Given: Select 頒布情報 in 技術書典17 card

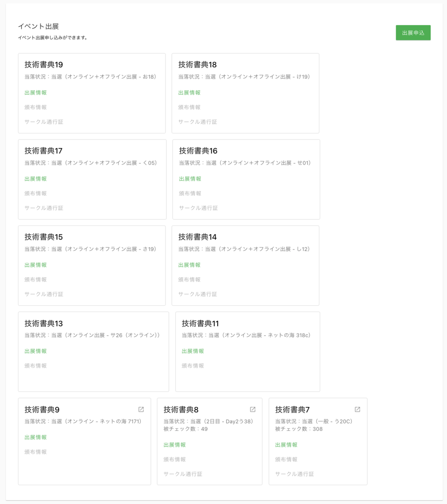Looking at the screenshot, I should click(x=36, y=193).
